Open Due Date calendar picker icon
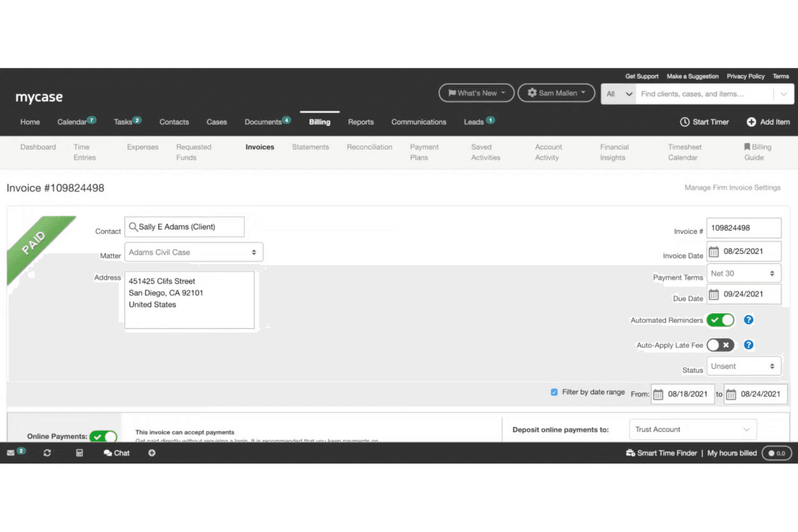Viewport: 798px width, 532px height. 714,294
